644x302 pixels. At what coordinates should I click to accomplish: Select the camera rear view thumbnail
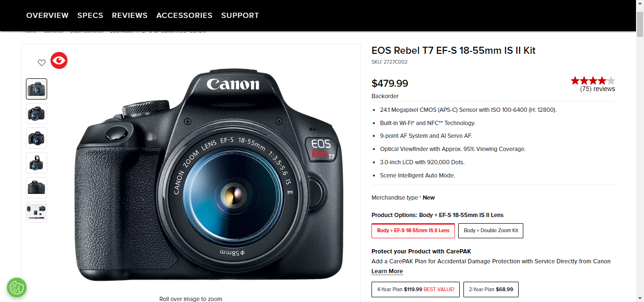pyautogui.click(x=36, y=187)
